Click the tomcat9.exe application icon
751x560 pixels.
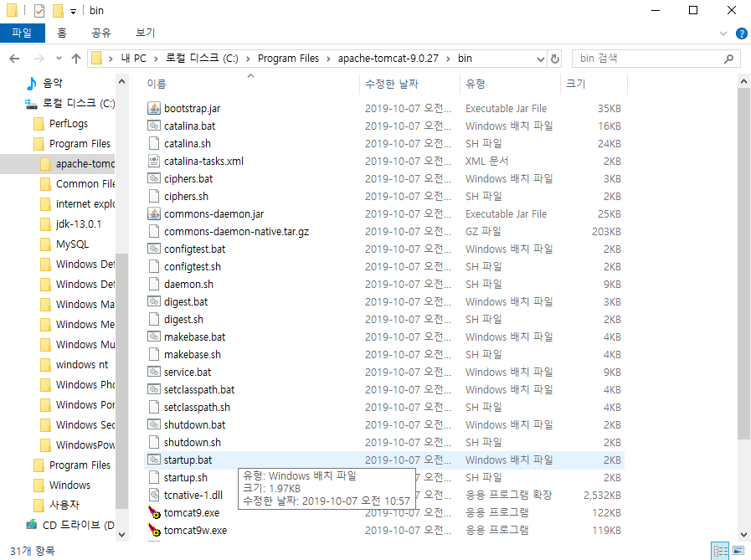(154, 512)
